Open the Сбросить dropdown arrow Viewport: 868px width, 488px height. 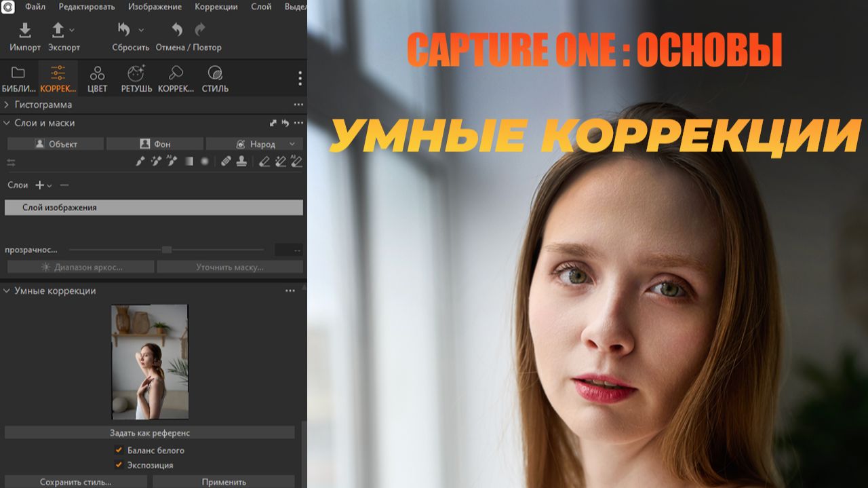click(141, 30)
